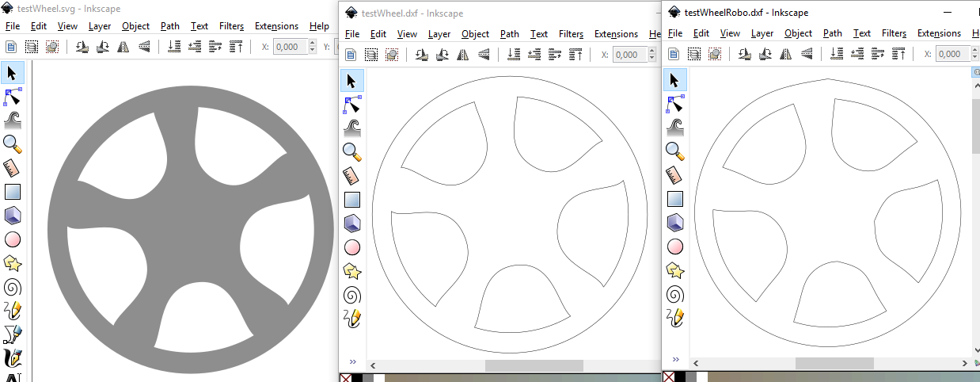Pick the Ellipse tool in testWheelRobo.dxf window
This screenshot has height=382, width=980.
[x=674, y=246]
